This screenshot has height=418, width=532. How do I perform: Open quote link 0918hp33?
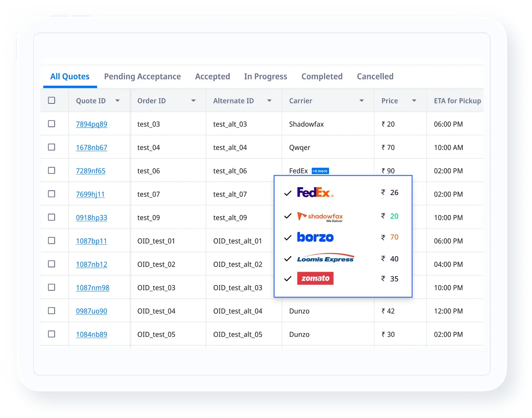tap(91, 217)
